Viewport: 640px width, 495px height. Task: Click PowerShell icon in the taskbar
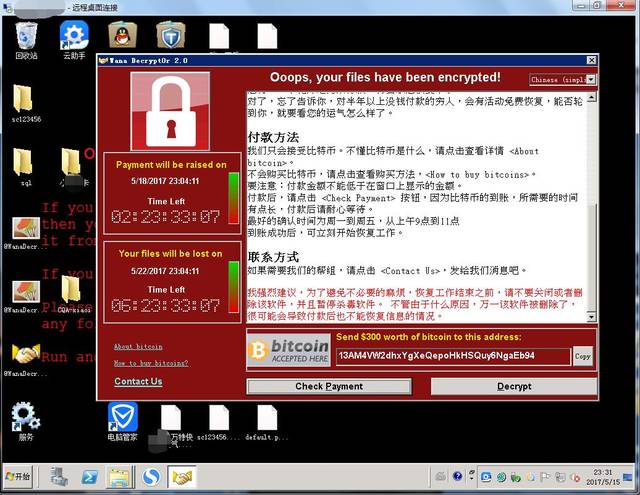click(89, 476)
